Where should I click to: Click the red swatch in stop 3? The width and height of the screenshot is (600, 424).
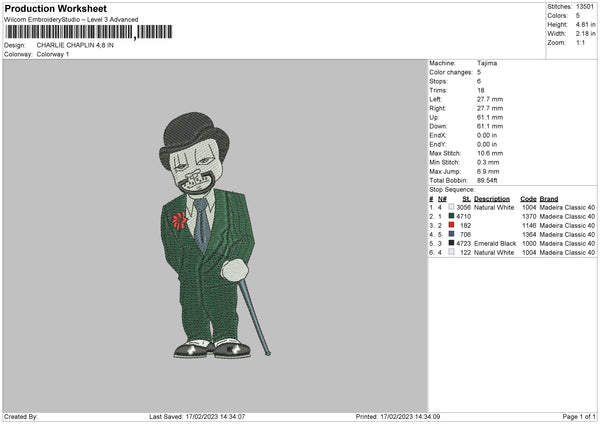(451, 225)
